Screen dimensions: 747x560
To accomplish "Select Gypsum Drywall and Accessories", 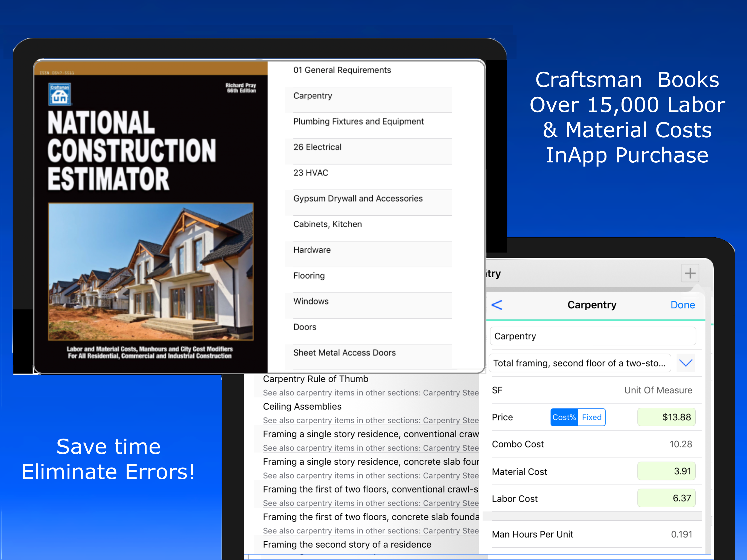I will pyautogui.click(x=368, y=202).
